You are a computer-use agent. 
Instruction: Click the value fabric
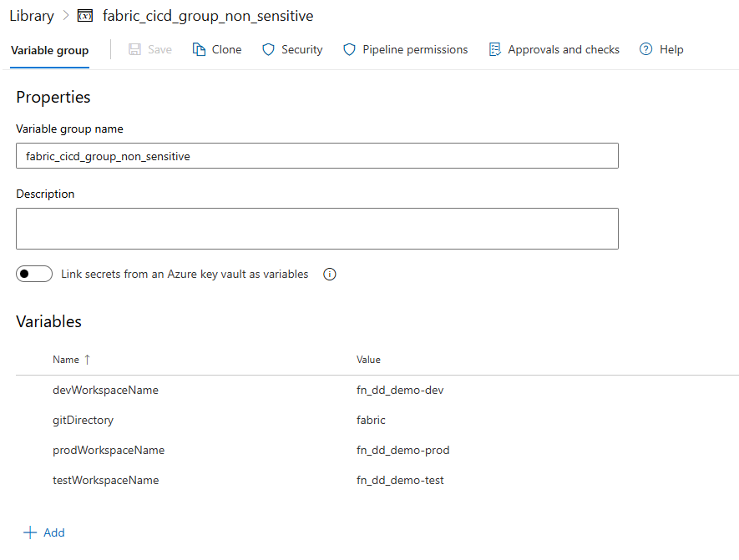click(371, 420)
